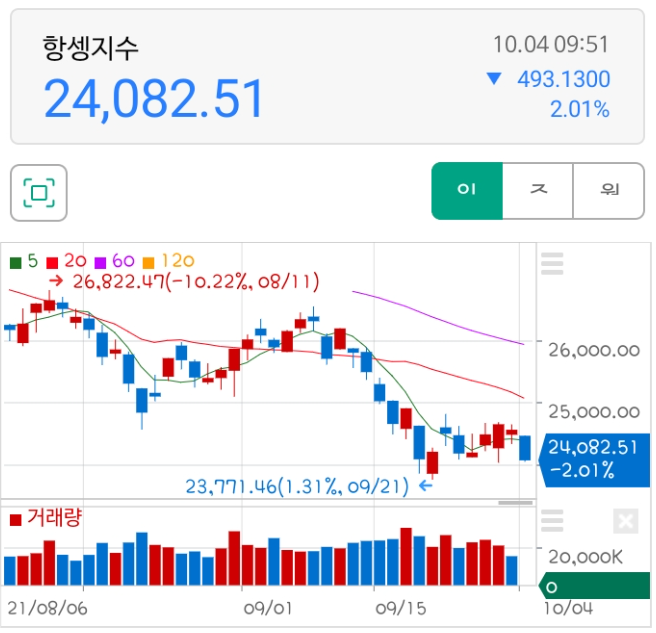Screen dimensions: 656x633
Task: Open the volume chart hamburger menu
Action: [x=552, y=520]
